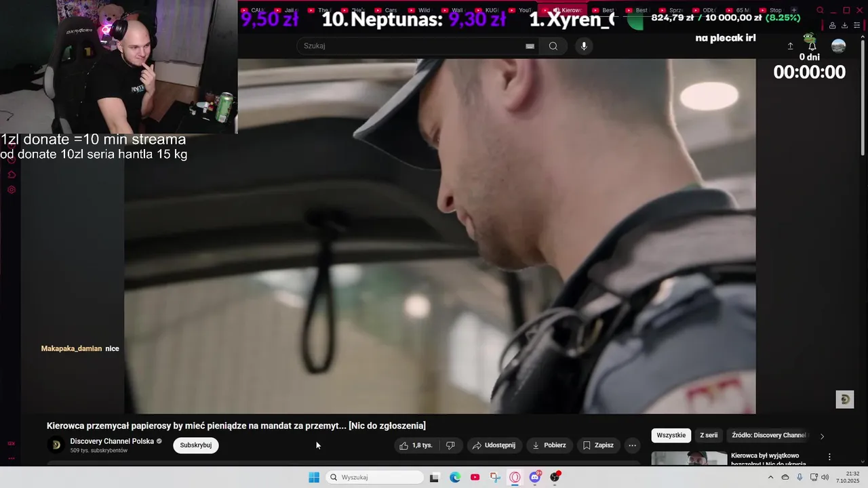Screen dimensions: 868x488
Task: Launch Microsoft Edge from taskbar
Action: coord(455,477)
